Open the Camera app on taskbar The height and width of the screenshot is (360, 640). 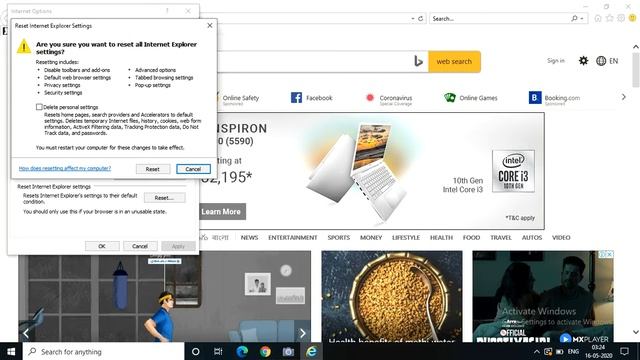(288, 351)
